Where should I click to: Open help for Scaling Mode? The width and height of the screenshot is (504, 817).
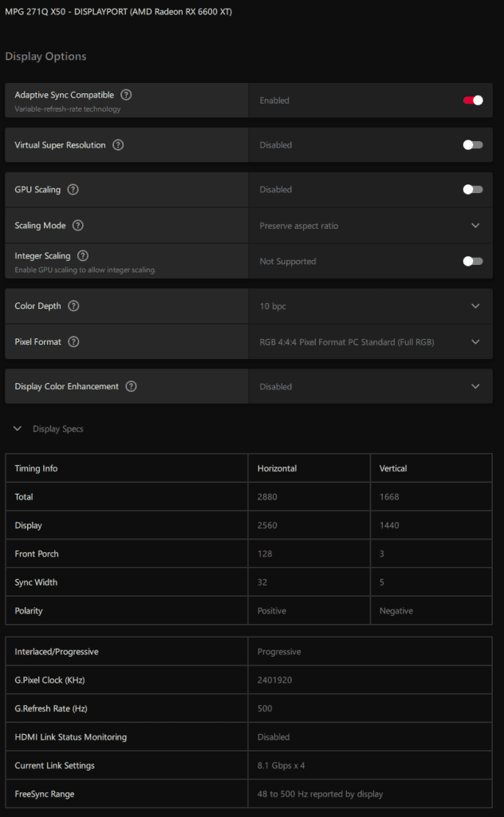[77, 225]
